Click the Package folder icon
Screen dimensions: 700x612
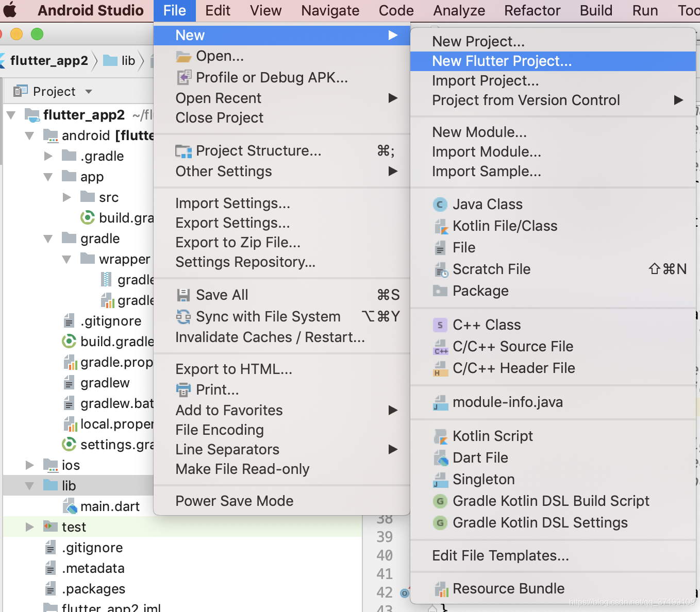click(440, 291)
